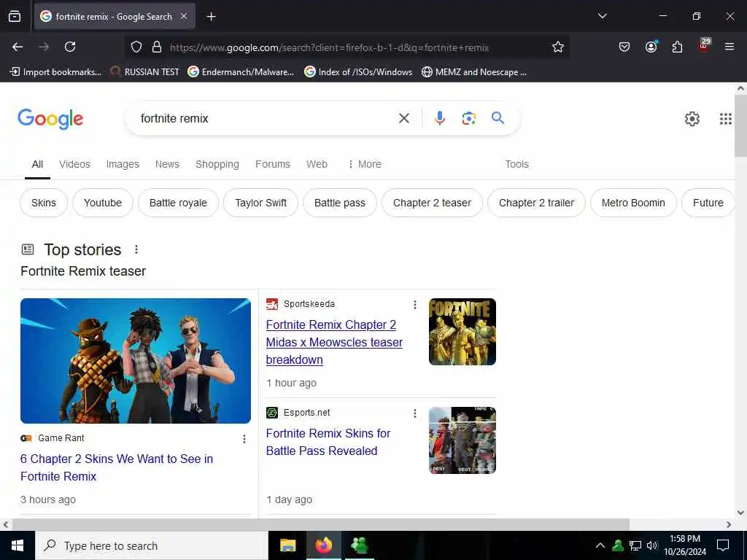Open Sportskeeda story options menu
Screen dimensions: 747x560
[x=415, y=305]
